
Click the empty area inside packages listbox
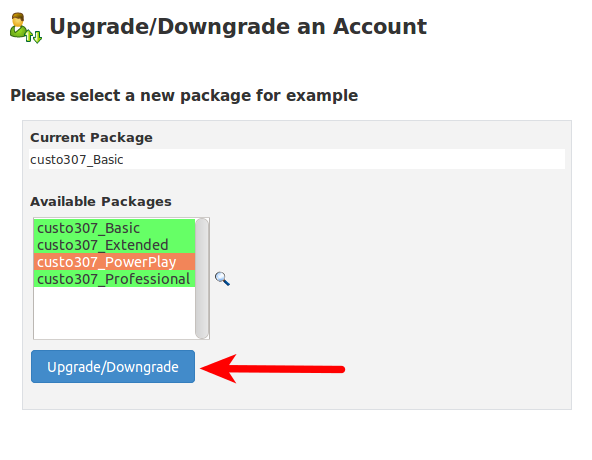pos(114,313)
